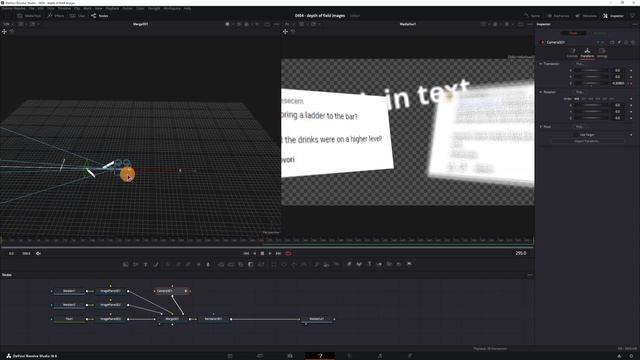
Task: Go to first frame
Action: point(246,253)
